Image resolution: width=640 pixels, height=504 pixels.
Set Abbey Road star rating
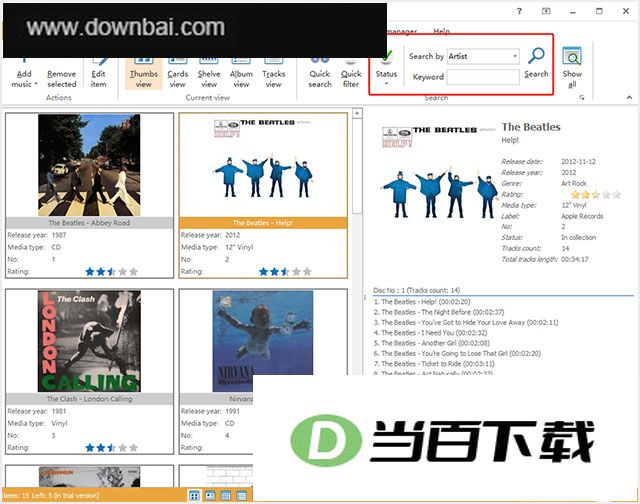tap(111, 271)
